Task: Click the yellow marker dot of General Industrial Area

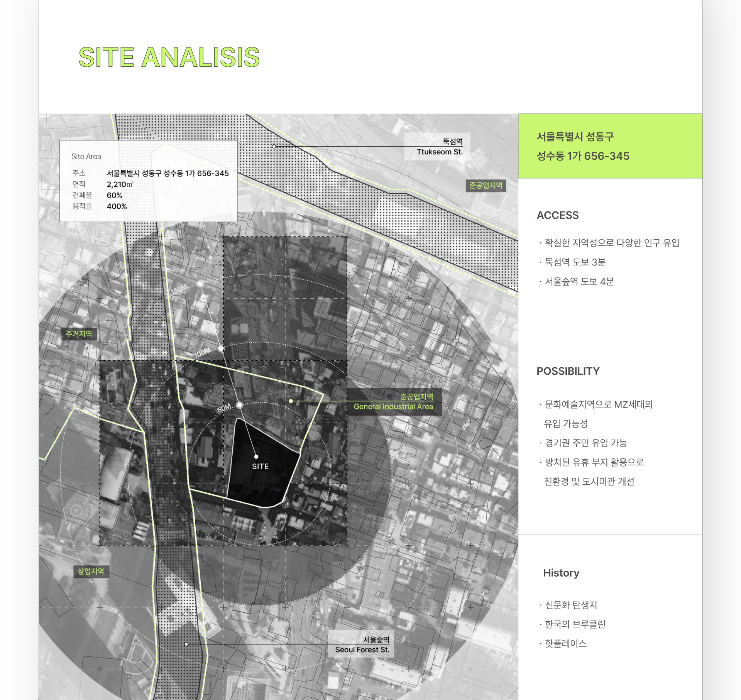Action: (x=291, y=401)
